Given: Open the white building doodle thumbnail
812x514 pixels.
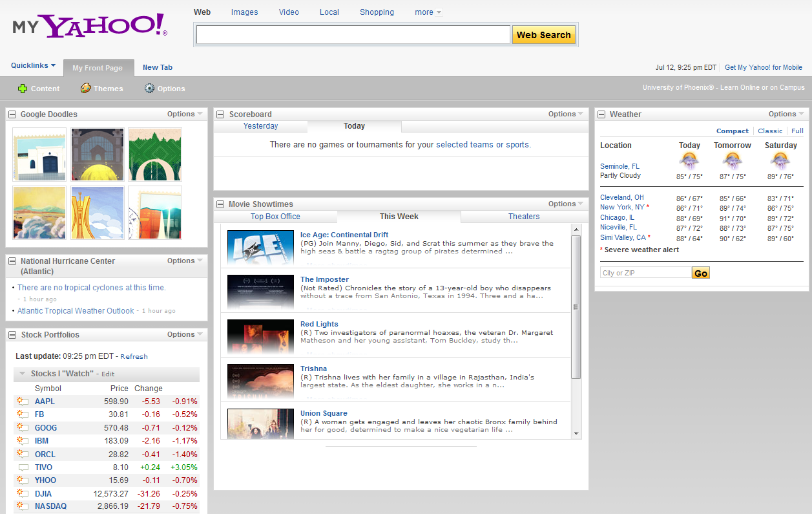Looking at the screenshot, I should [x=39, y=155].
